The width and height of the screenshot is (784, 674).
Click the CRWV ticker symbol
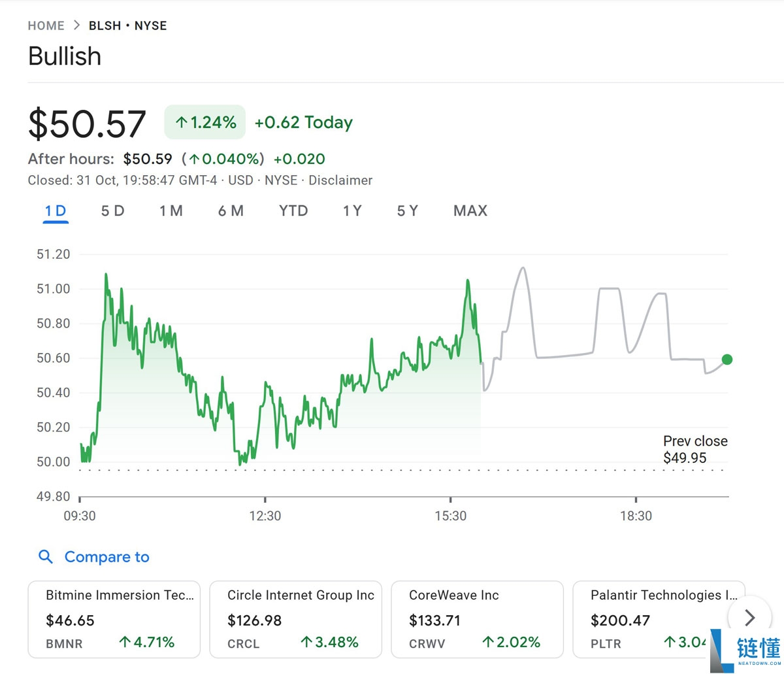[x=427, y=644]
